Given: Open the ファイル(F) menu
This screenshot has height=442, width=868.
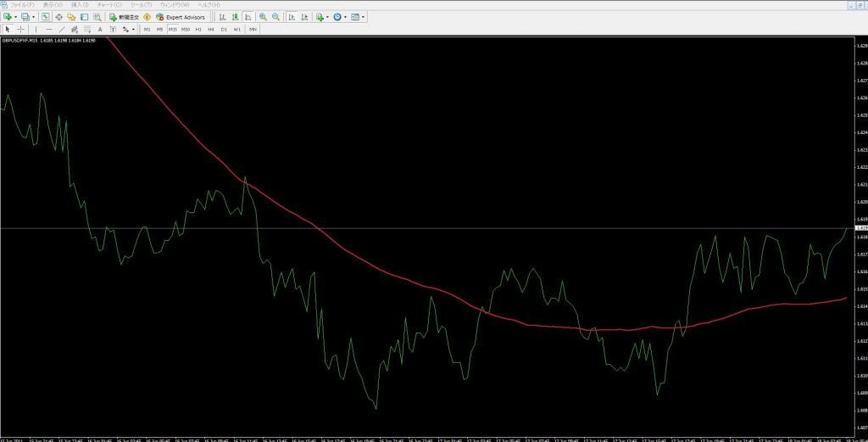Looking at the screenshot, I should pos(23,5).
